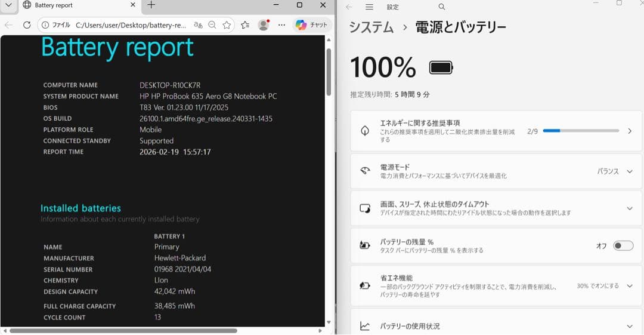The height and width of the screenshot is (335, 644).
Task: Expand 画面、スリープ、休止状態のタイムアウト section
Action: [496, 208]
